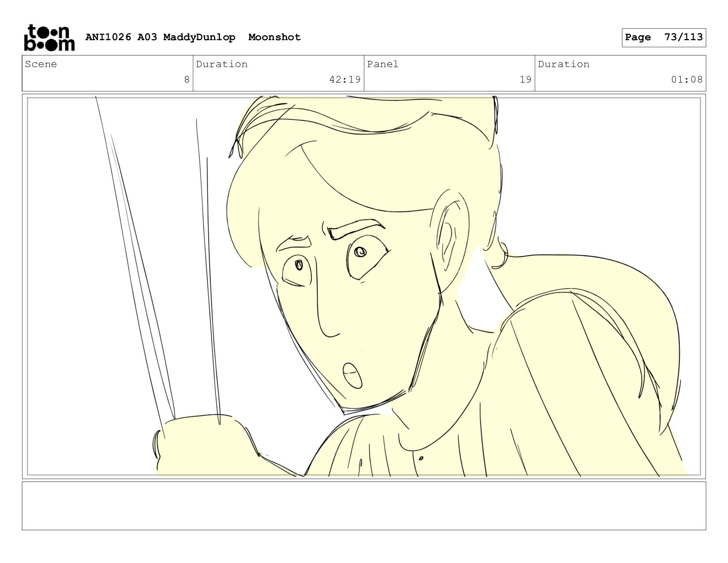Click the empty notes box below the panel
The height and width of the screenshot is (563, 728).
point(364,506)
